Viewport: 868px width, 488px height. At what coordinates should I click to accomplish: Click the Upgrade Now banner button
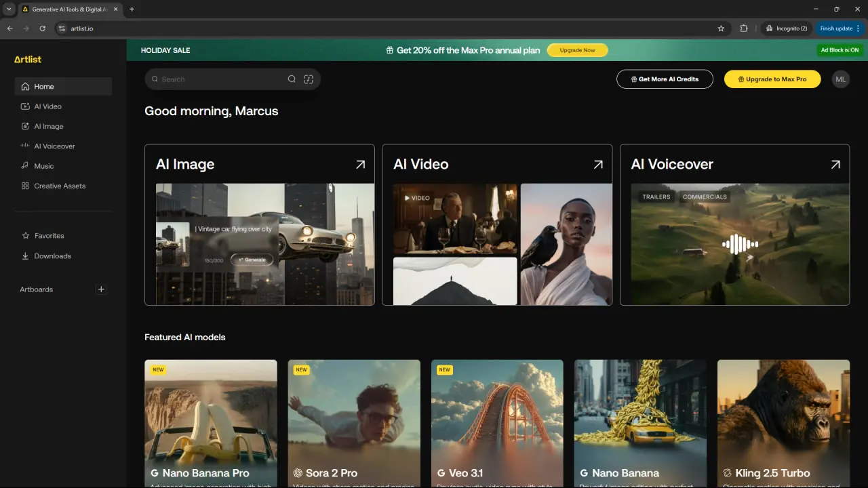click(x=578, y=50)
